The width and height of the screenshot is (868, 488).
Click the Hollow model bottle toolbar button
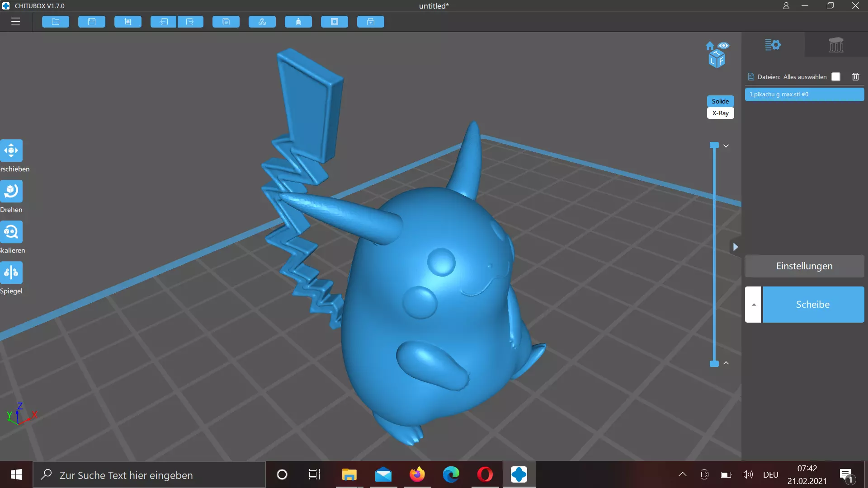(x=298, y=22)
